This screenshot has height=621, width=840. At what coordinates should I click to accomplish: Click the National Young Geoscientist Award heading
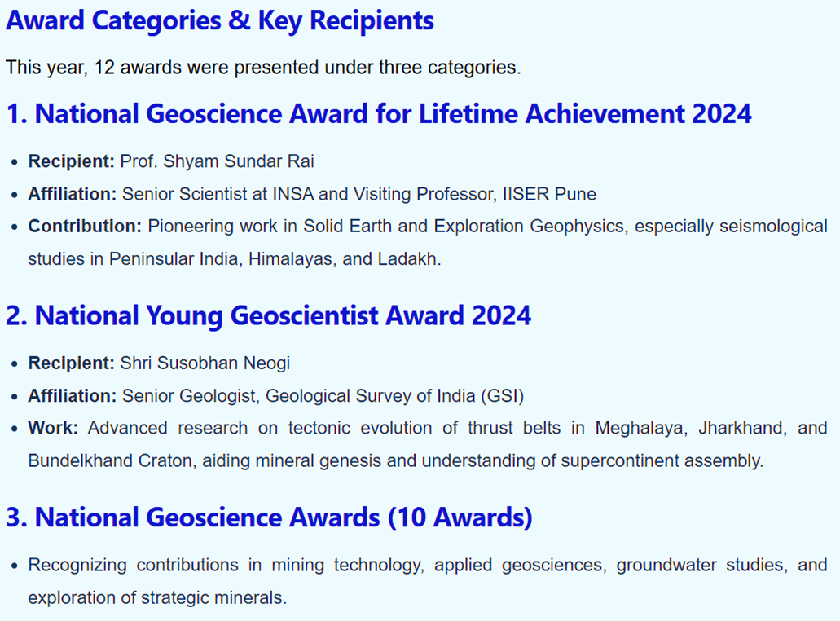pyautogui.click(x=268, y=315)
